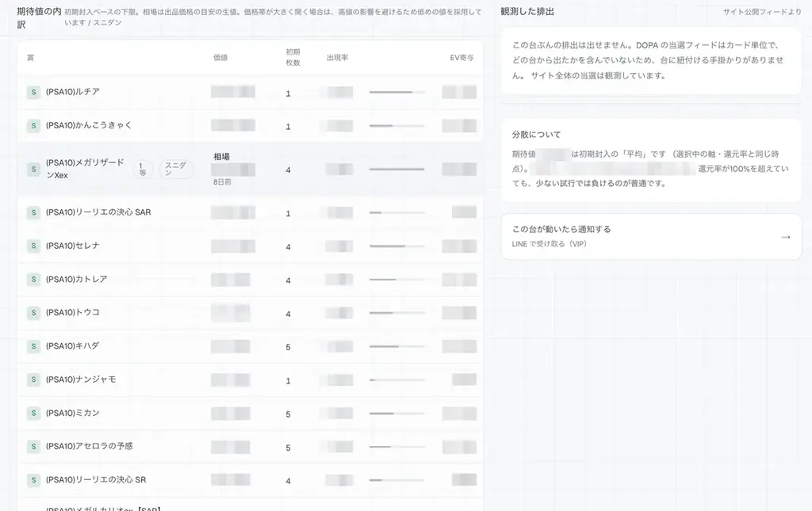Click the S badge beside (PSA10)キハダ

(33, 346)
